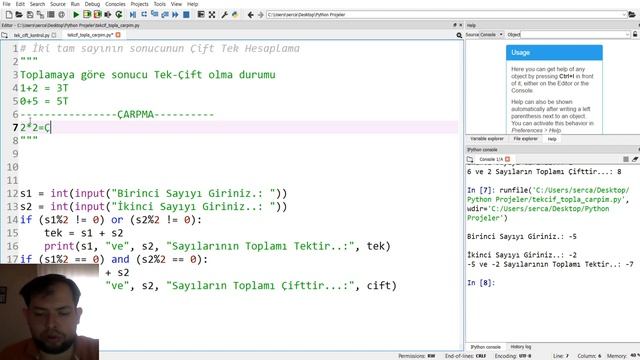Save the current file

coord(30,15)
